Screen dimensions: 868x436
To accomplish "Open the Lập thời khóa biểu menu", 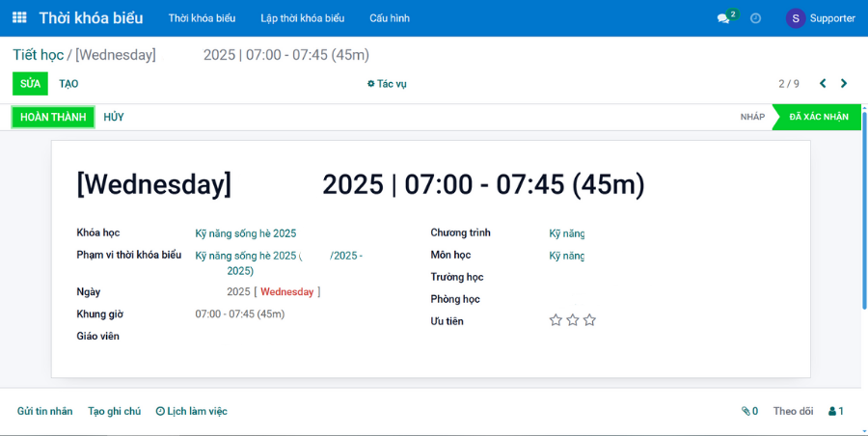I will tap(302, 18).
